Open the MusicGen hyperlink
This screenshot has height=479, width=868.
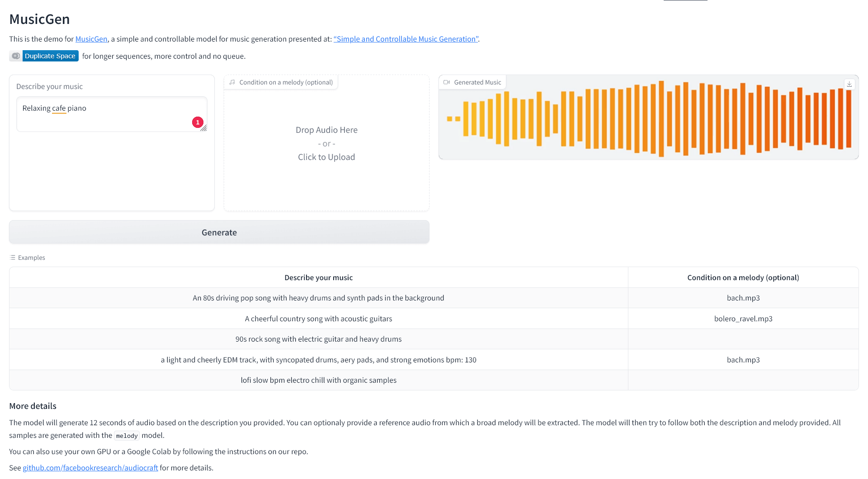[x=91, y=39]
